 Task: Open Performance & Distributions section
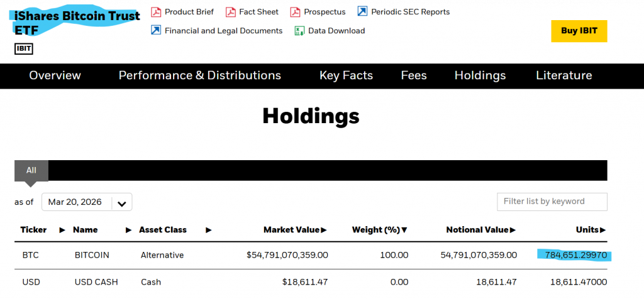point(200,75)
